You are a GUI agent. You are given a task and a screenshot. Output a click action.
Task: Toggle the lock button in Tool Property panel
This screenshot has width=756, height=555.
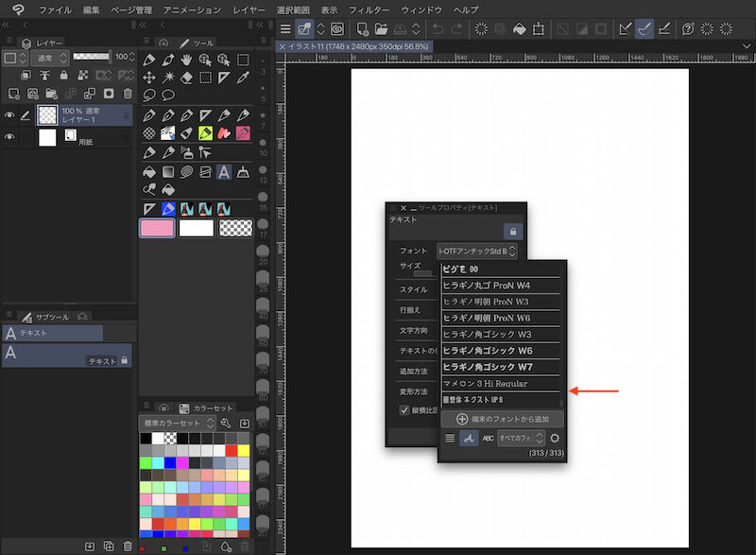point(513,232)
